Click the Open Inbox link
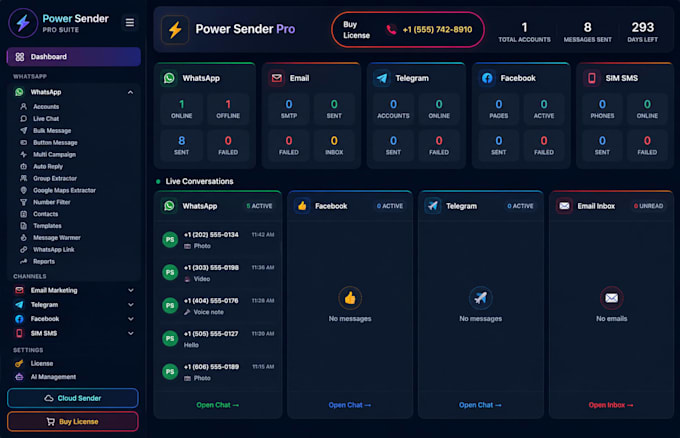Screen dimensions: 680x438 click(611, 405)
